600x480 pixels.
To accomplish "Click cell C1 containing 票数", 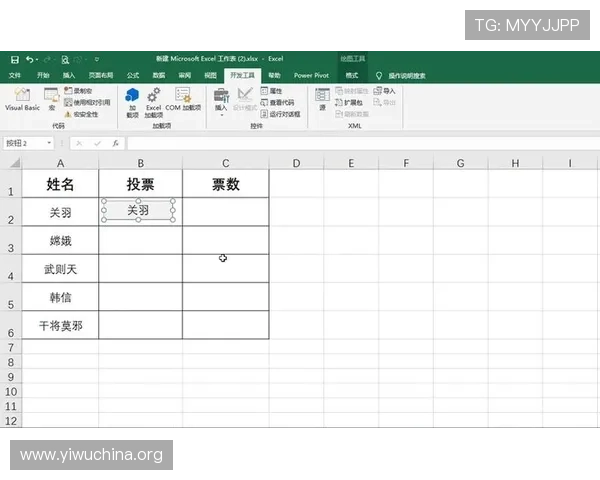I will pos(226,184).
